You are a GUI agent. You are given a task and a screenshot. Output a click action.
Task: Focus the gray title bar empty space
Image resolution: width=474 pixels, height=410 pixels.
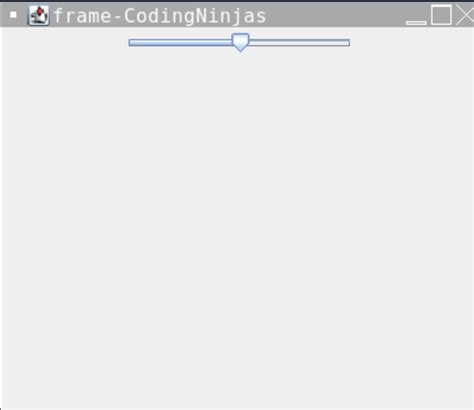[335, 15]
